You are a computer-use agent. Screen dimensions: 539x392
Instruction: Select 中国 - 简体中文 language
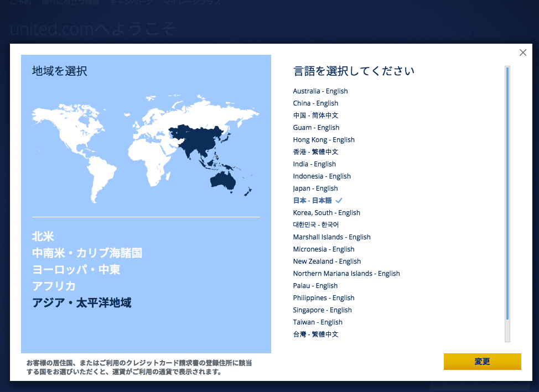pyautogui.click(x=315, y=116)
